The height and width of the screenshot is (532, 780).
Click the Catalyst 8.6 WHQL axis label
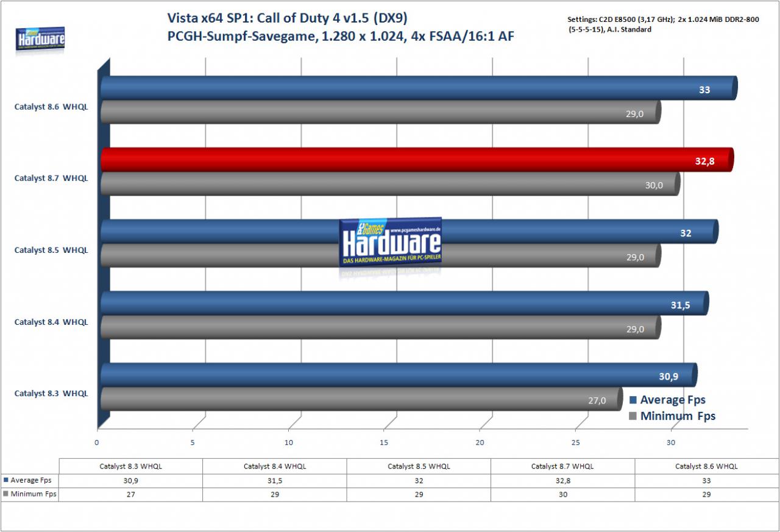click(x=51, y=107)
